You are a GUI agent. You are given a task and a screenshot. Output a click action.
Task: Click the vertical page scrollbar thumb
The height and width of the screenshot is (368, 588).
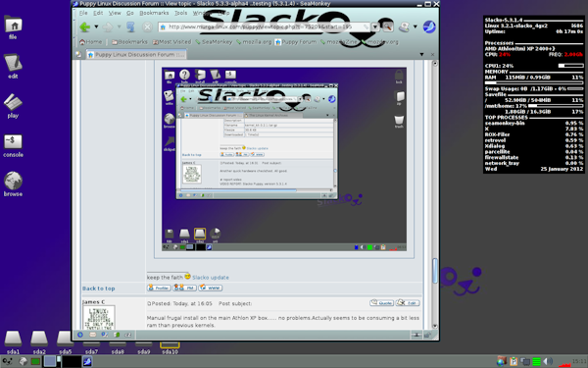[435, 271]
